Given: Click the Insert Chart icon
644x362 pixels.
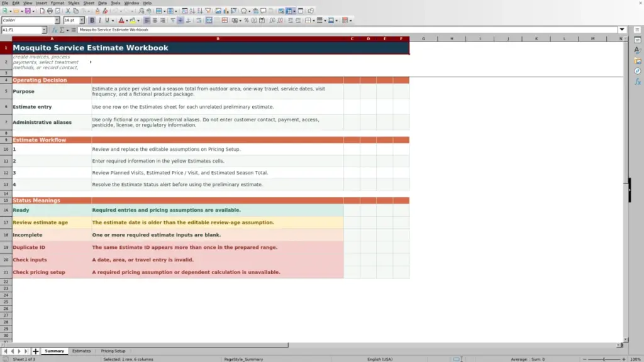Looking at the screenshot, I should [226, 11].
